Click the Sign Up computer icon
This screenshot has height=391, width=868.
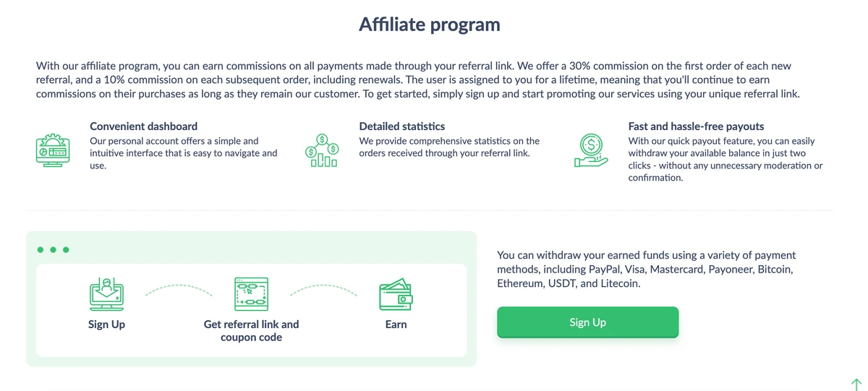pos(106,294)
